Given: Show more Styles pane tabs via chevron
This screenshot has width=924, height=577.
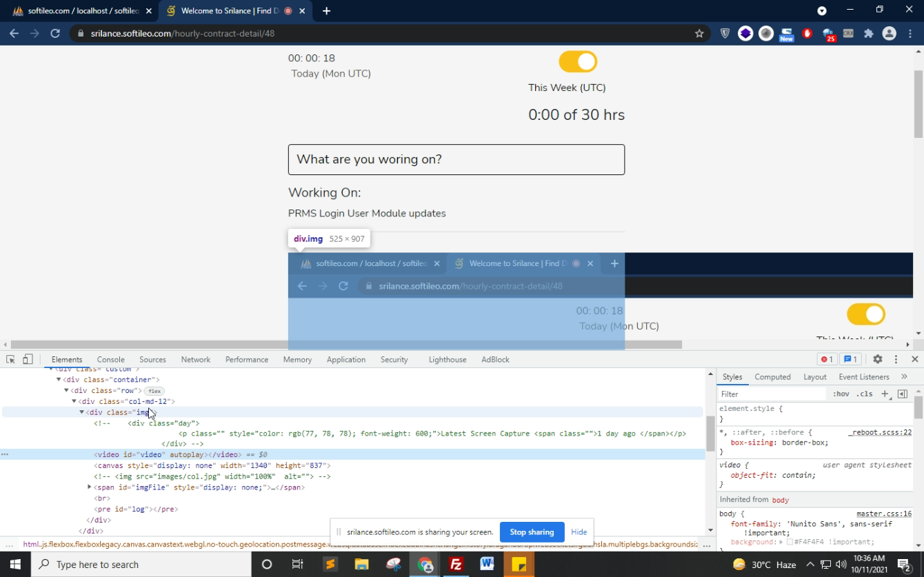Looking at the screenshot, I should tap(904, 376).
